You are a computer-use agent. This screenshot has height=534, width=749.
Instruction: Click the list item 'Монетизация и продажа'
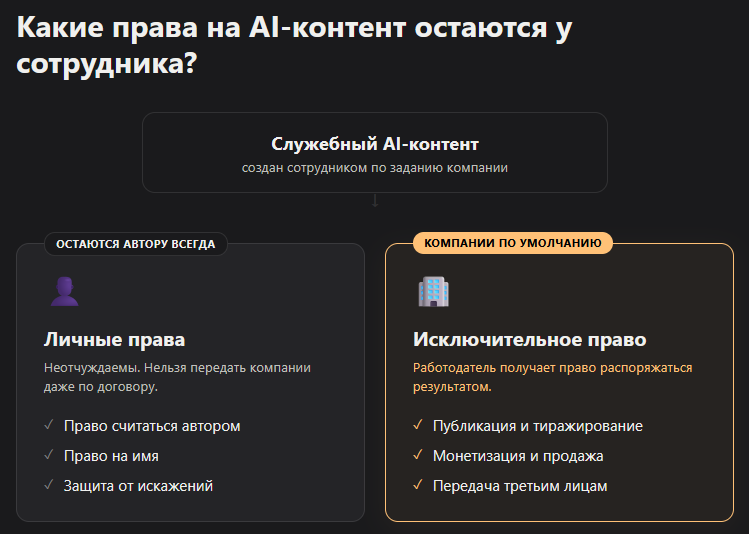(518, 456)
